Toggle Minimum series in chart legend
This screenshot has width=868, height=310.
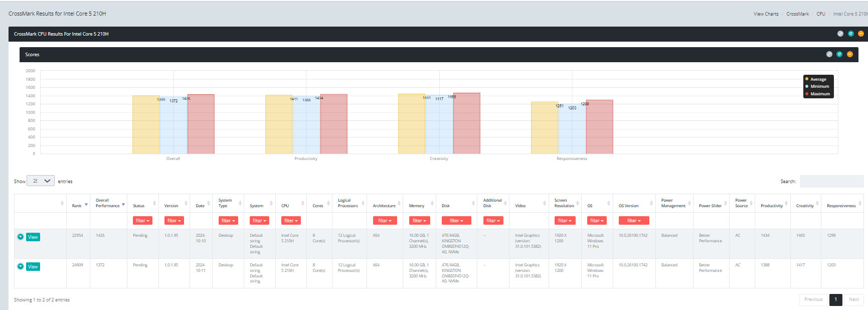coord(817,86)
